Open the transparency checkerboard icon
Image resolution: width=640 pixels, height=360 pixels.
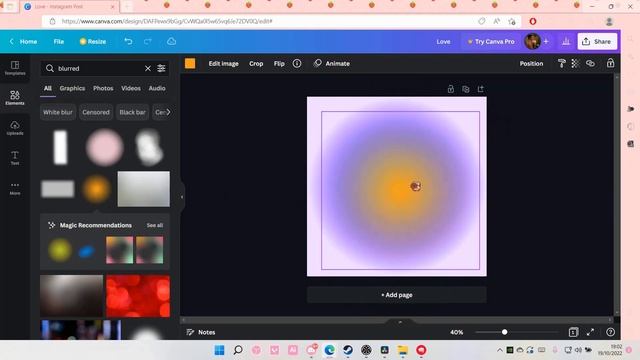click(576, 63)
